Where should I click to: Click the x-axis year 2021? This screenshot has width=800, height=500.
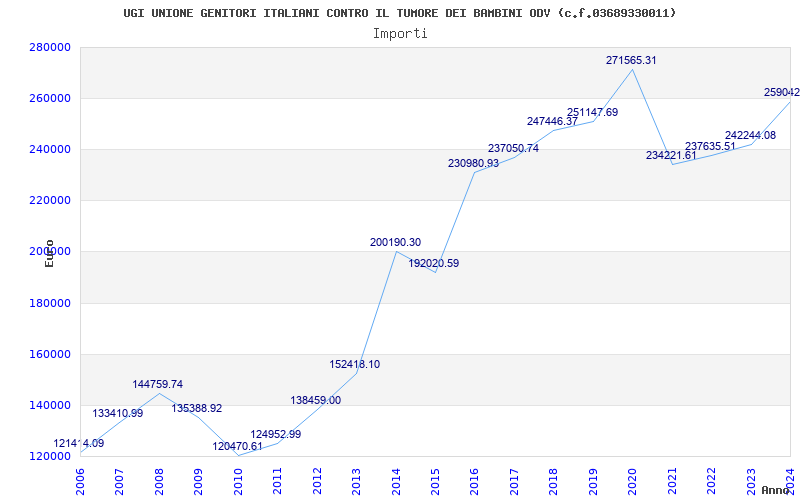click(672, 481)
